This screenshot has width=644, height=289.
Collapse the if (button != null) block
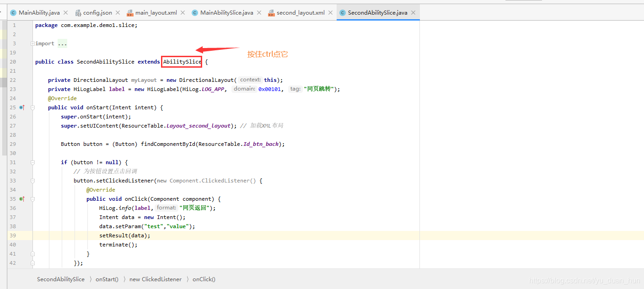point(32,162)
